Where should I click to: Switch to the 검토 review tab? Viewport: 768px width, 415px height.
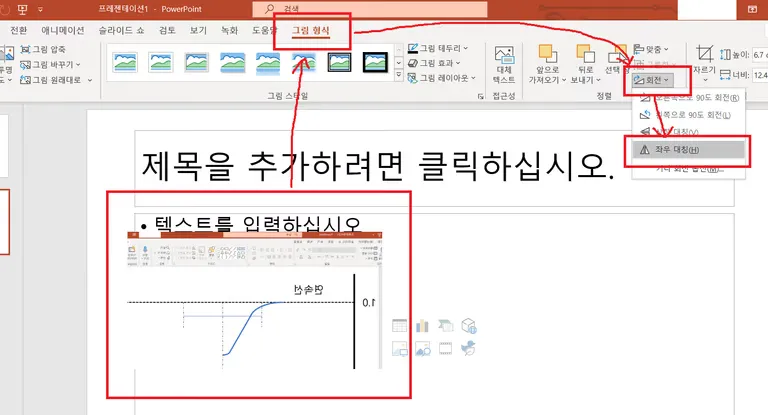(x=167, y=30)
